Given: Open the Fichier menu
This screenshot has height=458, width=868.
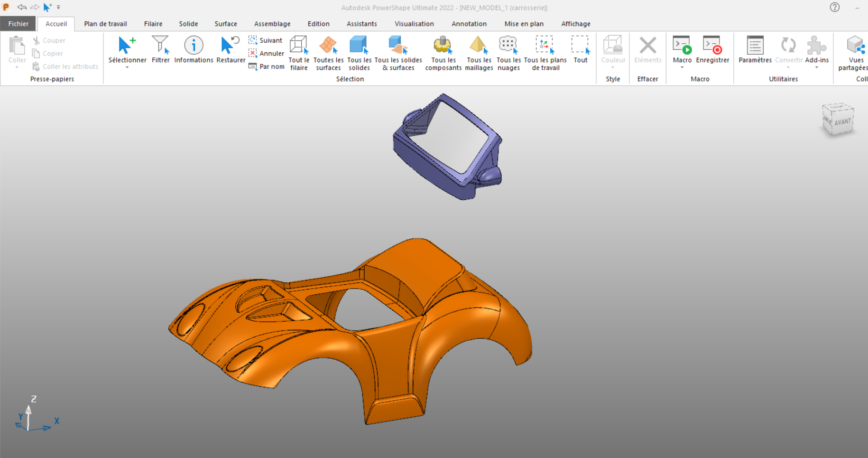Looking at the screenshot, I should [18, 24].
